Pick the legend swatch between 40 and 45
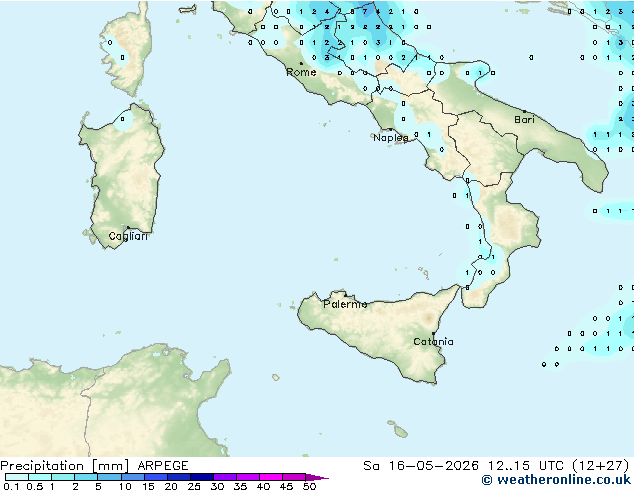 (271, 477)
